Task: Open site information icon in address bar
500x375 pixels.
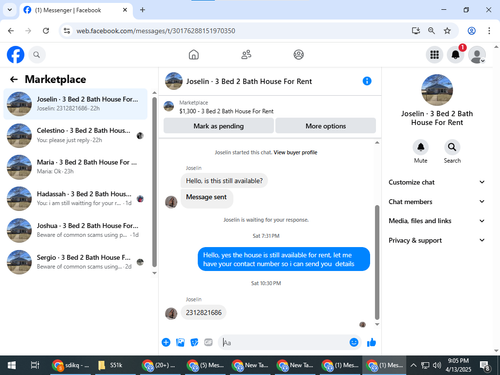Action: (x=67, y=31)
